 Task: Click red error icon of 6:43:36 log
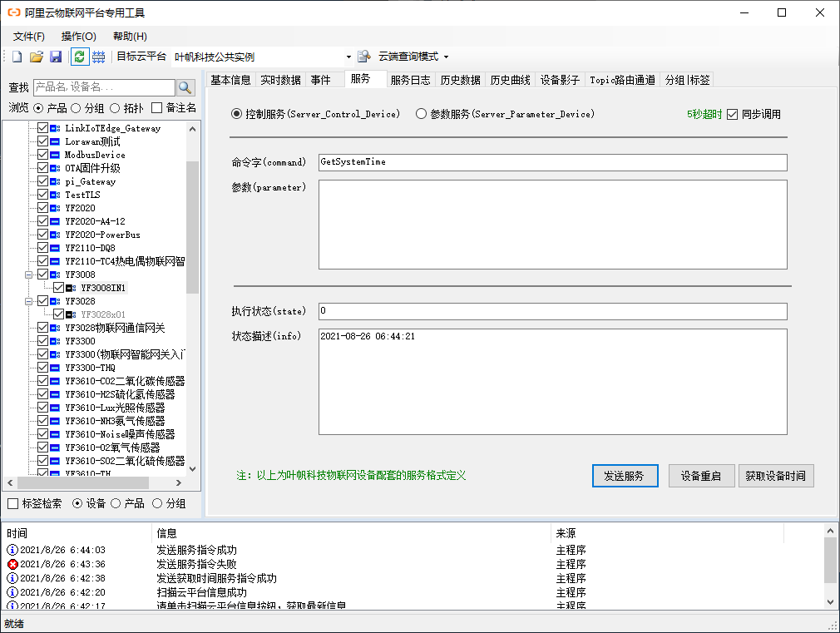coord(12,564)
